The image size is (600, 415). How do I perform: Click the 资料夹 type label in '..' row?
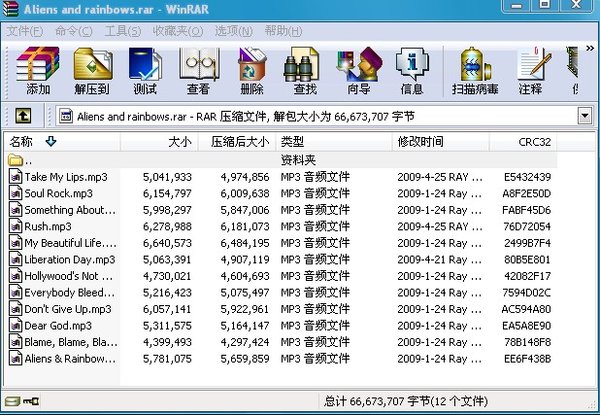(x=298, y=160)
